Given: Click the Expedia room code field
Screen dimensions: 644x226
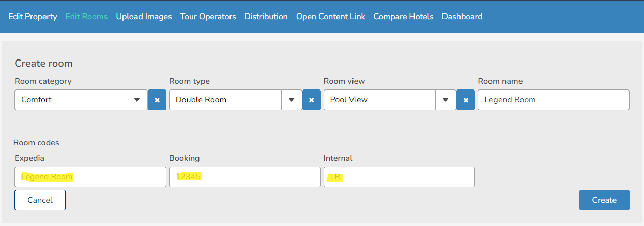Looking at the screenshot, I should coord(90,177).
